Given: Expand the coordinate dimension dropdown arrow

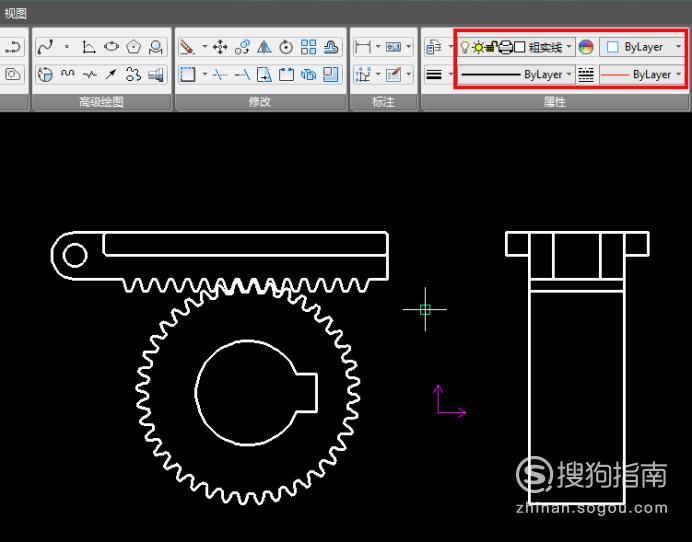Looking at the screenshot, I should (x=378, y=74).
